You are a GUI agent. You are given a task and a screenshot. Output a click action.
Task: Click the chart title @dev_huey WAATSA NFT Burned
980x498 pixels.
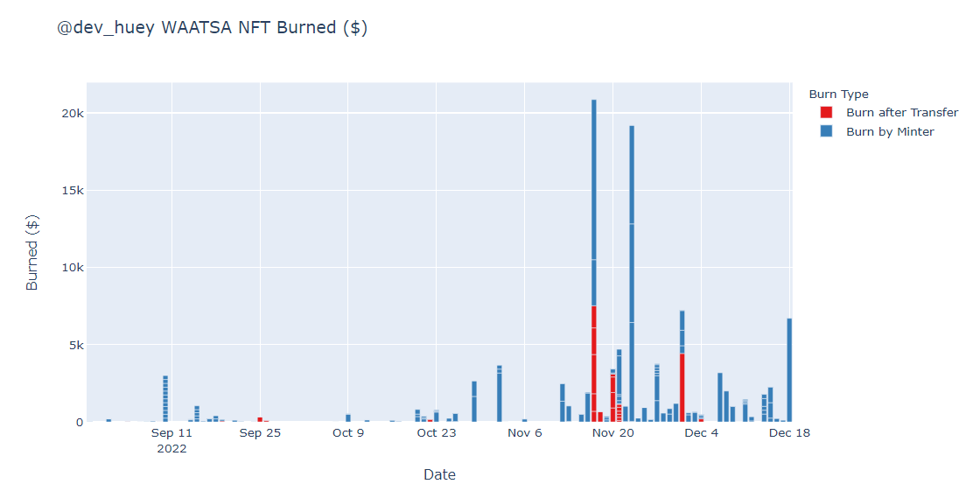pos(212,28)
